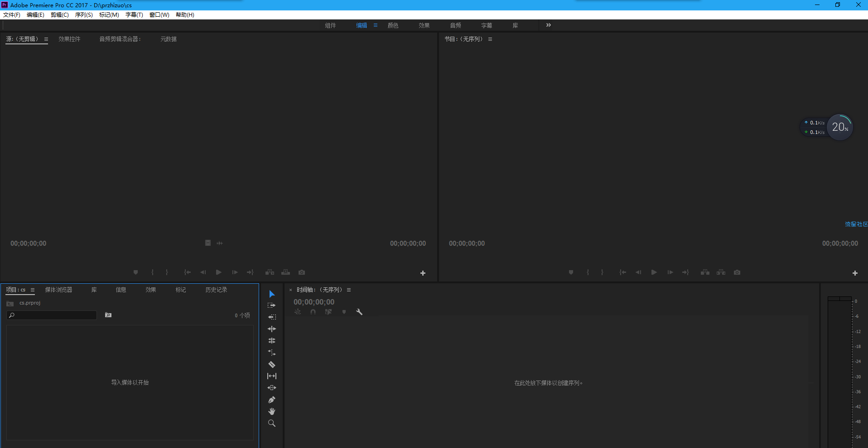Mark In point in source monitor
Image resolution: width=868 pixels, height=448 pixels.
click(x=152, y=272)
